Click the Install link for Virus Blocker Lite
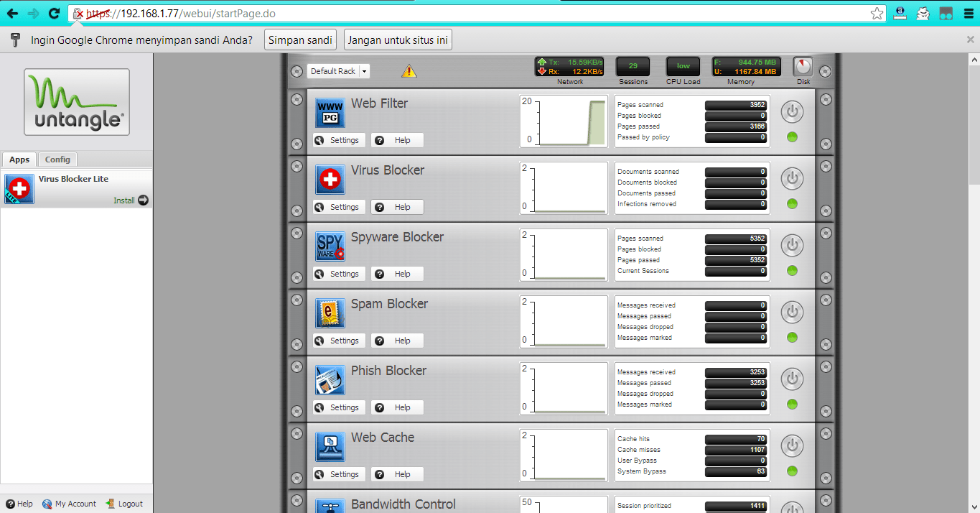 tap(124, 200)
